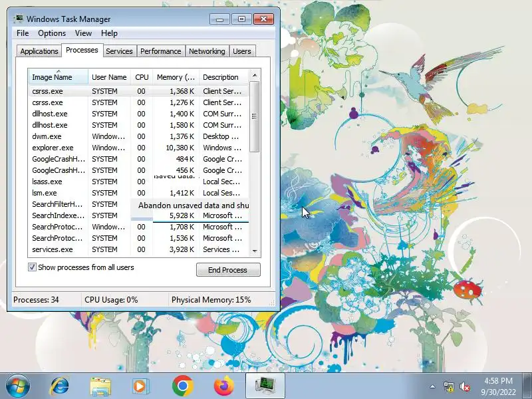The image size is (532, 399).
Task: Open Windows Explorer folder icon in taskbar
Action: coord(100,386)
